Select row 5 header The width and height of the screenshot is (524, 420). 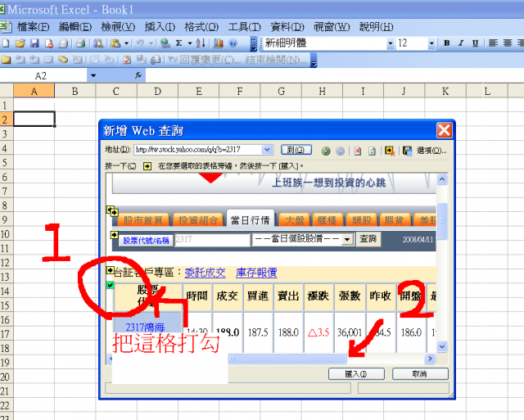(5, 163)
